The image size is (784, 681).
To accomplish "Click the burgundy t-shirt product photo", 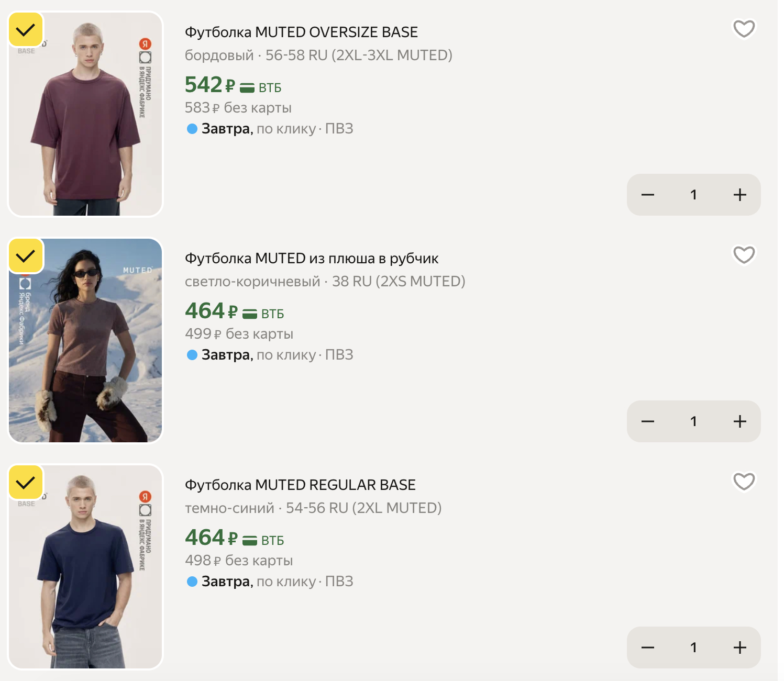I will click(x=86, y=126).
